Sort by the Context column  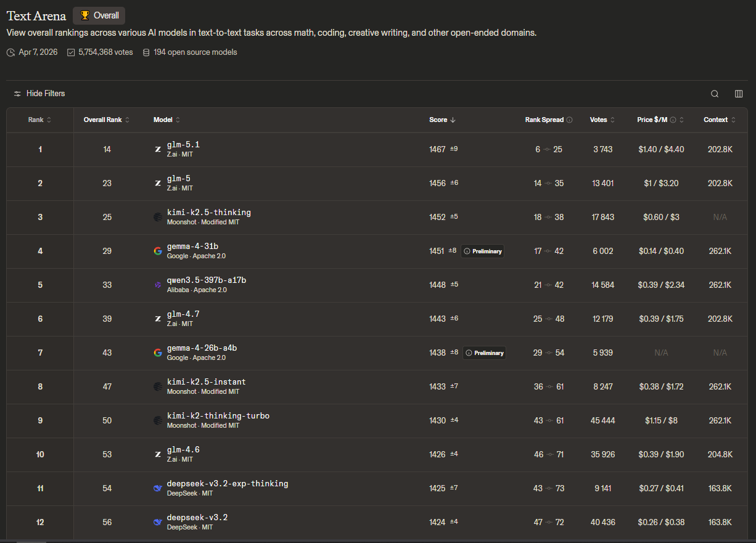[x=720, y=120]
